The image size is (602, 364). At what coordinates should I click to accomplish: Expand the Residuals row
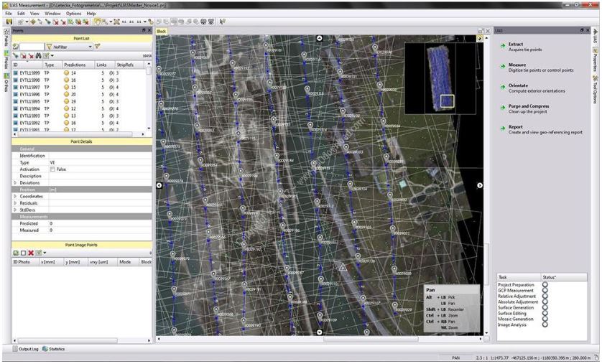click(15, 203)
